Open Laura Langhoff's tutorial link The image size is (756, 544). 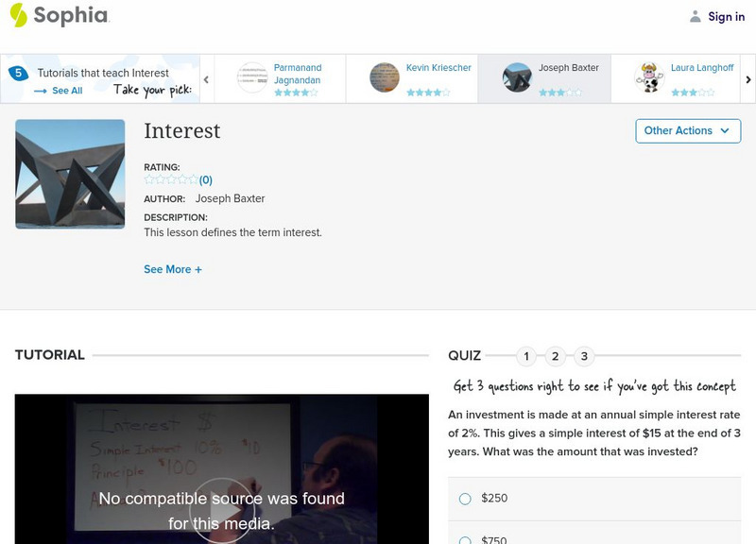pos(702,68)
